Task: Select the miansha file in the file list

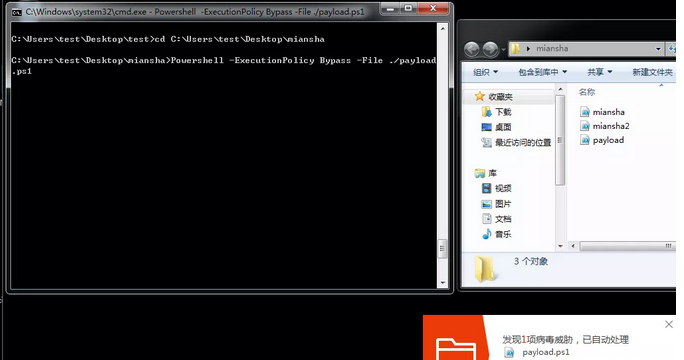Action: point(609,112)
